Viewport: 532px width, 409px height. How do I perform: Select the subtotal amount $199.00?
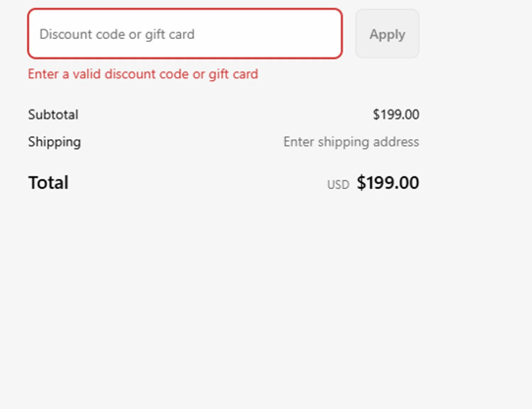pos(396,114)
